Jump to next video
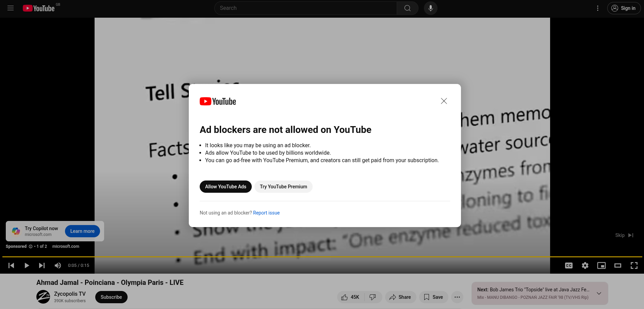The image size is (644, 309). point(42,265)
